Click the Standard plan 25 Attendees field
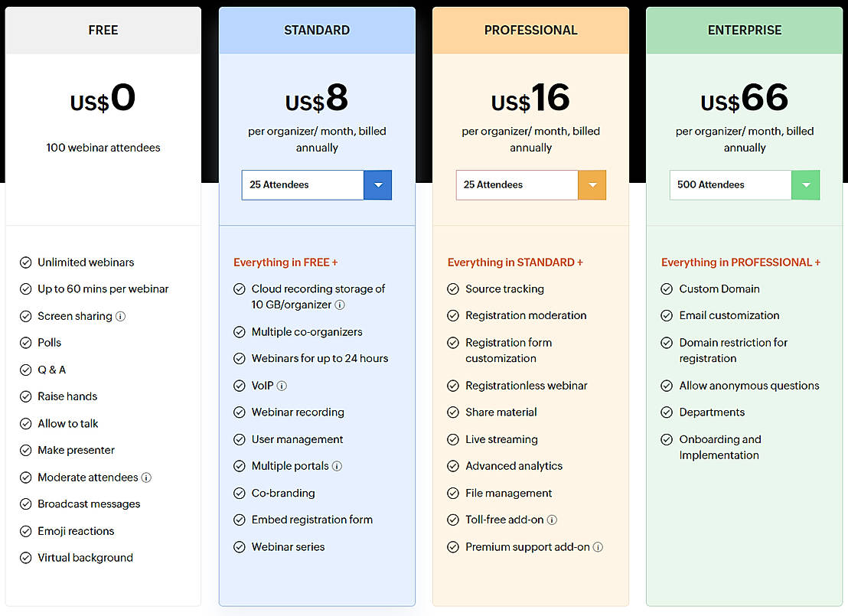 [302, 185]
